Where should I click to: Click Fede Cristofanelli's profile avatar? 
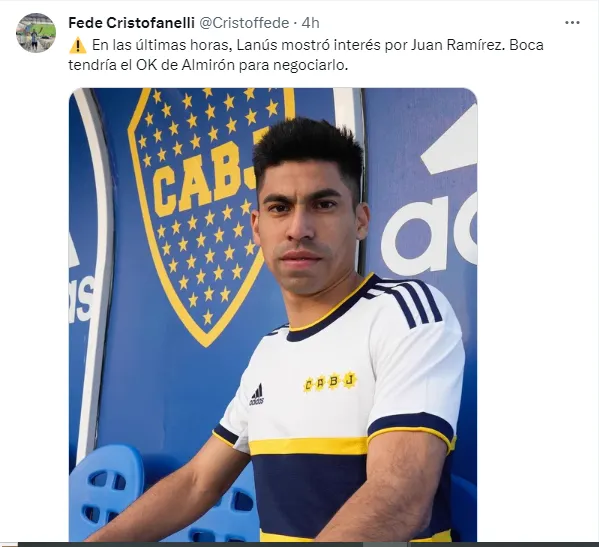pyautogui.click(x=36, y=32)
